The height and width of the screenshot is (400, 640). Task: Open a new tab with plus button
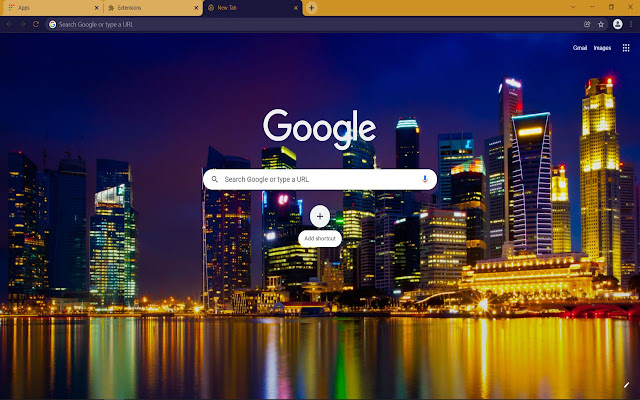(x=311, y=7)
